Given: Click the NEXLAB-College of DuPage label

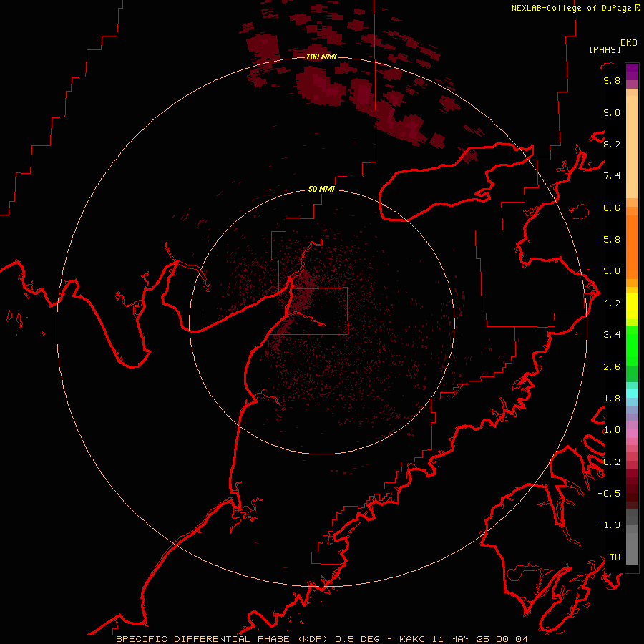Looking at the screenshot, I should [573, 8].
